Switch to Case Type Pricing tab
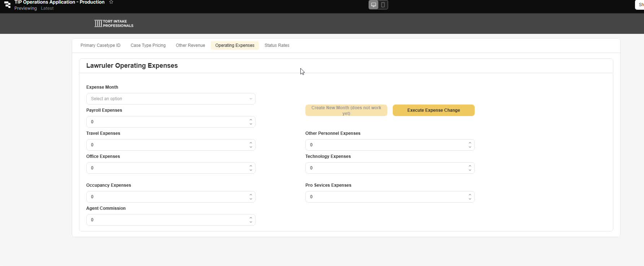 [148, 45]
